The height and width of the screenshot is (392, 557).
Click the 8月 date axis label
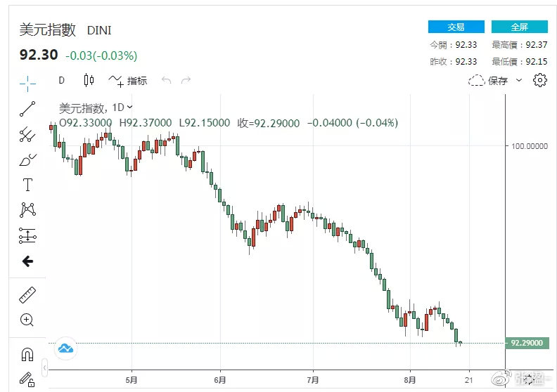[409, 380]
